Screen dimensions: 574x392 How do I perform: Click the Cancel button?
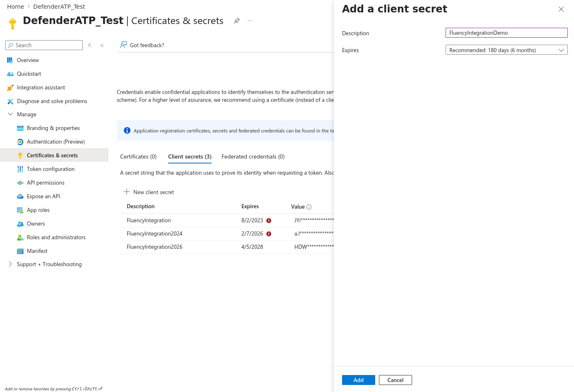[x=396, y=380]
